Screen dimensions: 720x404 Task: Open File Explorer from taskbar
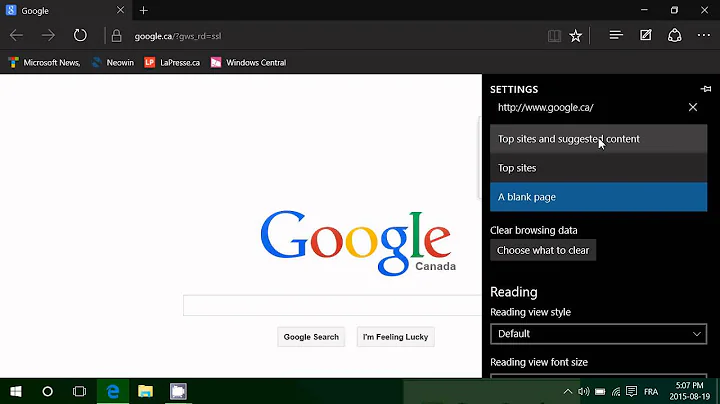[x=146, y=391]
